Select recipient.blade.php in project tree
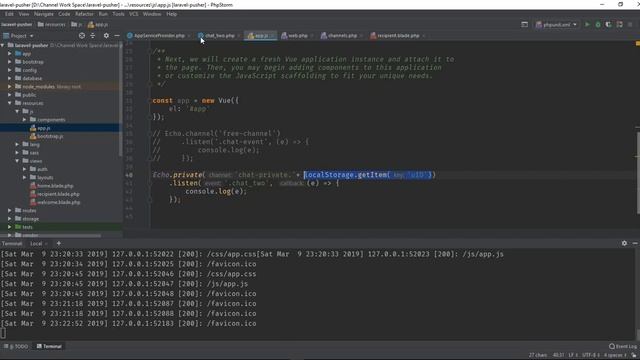Viewport: 640px width, 360px height. pyautogui.click(x=58, y=194)
